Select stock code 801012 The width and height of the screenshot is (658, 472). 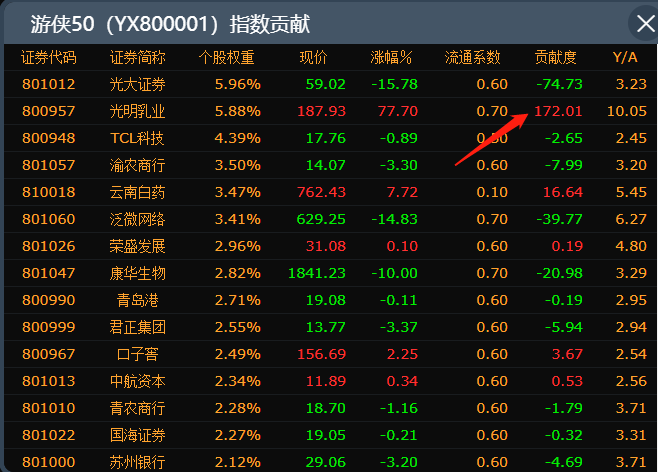49,84
